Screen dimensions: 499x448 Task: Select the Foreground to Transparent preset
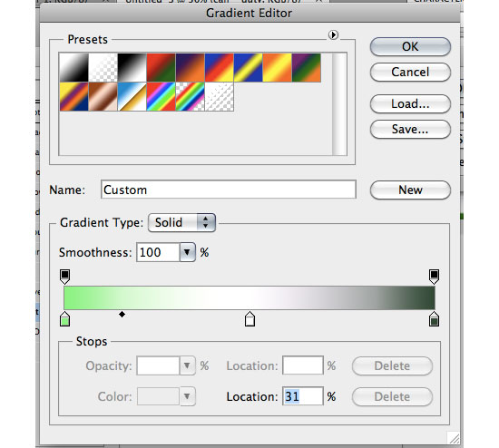pyautogui.click(x=103, y=67)
